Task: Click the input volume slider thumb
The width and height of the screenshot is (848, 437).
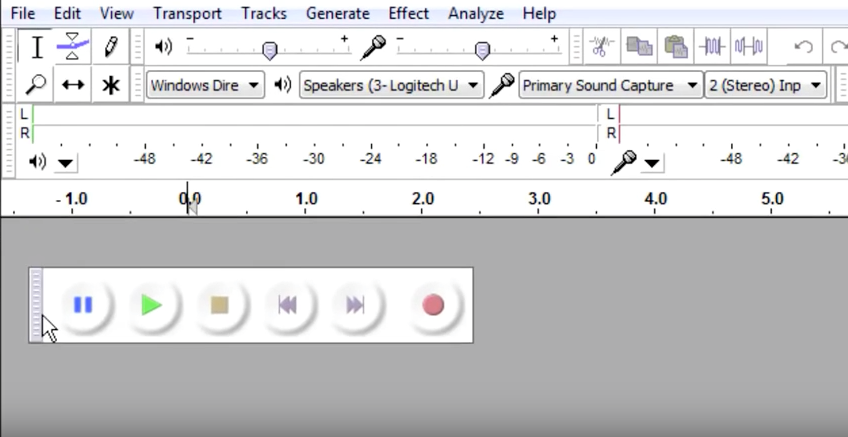Action: pos(482,51)
